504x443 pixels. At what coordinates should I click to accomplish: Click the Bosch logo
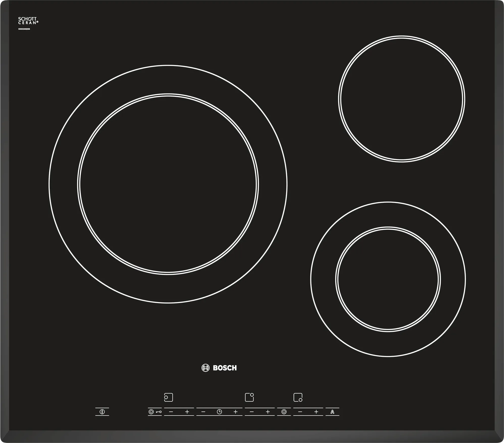click(219, 368)
